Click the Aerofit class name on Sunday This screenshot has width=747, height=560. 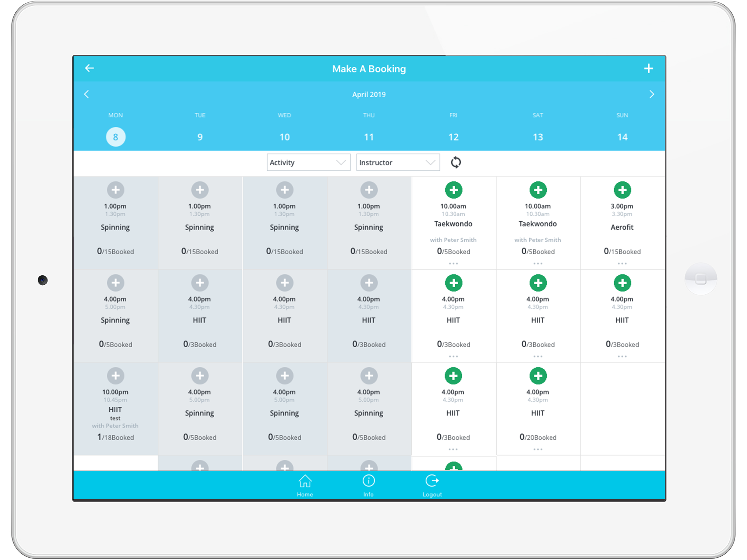(x=622, y=227)
